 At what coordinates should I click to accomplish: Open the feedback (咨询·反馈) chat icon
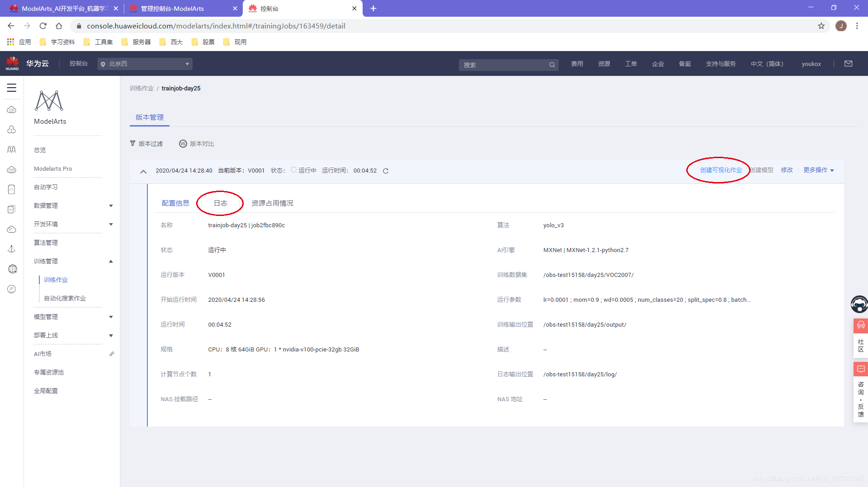[860, 369]
